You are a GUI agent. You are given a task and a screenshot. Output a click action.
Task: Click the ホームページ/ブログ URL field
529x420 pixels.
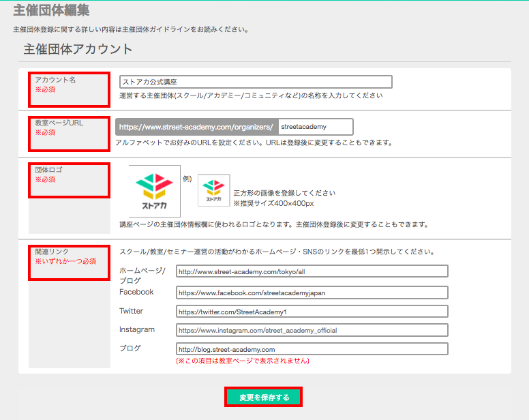point(312,271)
